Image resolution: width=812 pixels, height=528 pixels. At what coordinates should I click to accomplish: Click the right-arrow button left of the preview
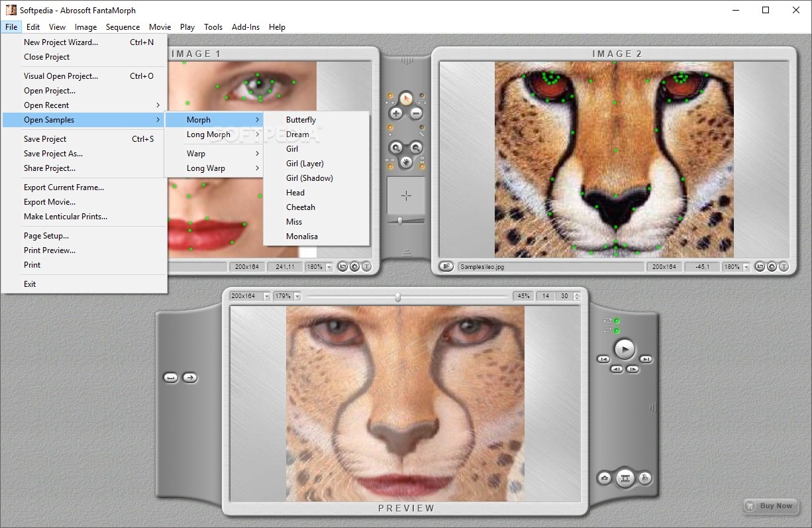[189, 378]
